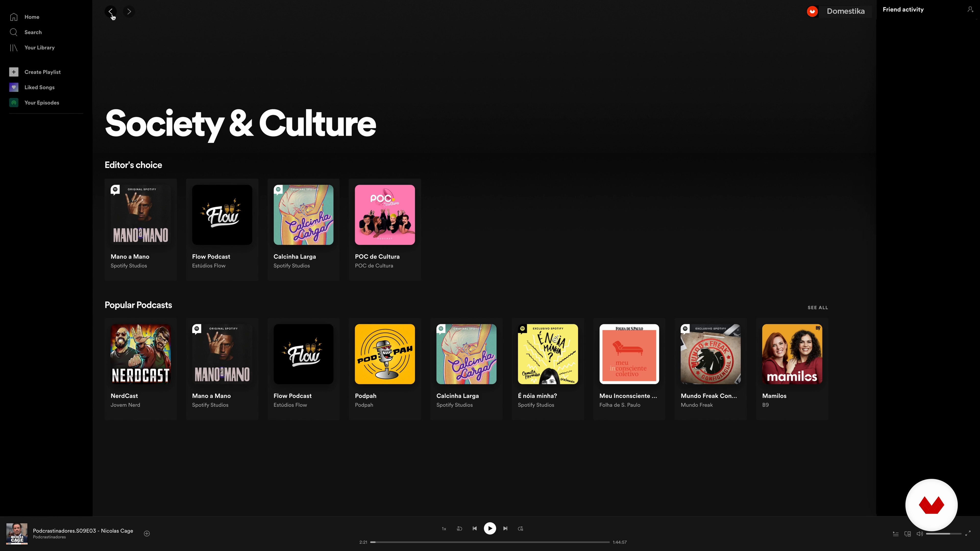Click the Podcrastinadores.S09E03 - Nicolas Cage episode title
This screenshot has height=551, width=980.
click(x=83, y=531)
